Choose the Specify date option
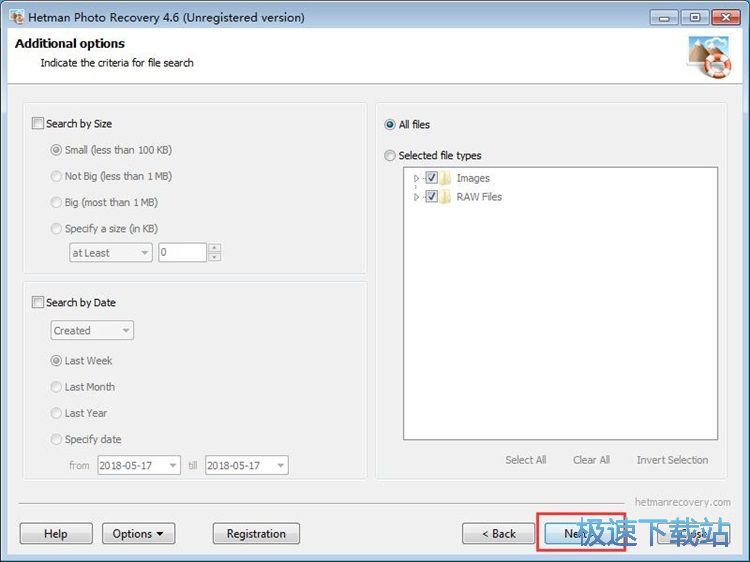This screenshot has height=562, width=750. (x=56, y=439)
